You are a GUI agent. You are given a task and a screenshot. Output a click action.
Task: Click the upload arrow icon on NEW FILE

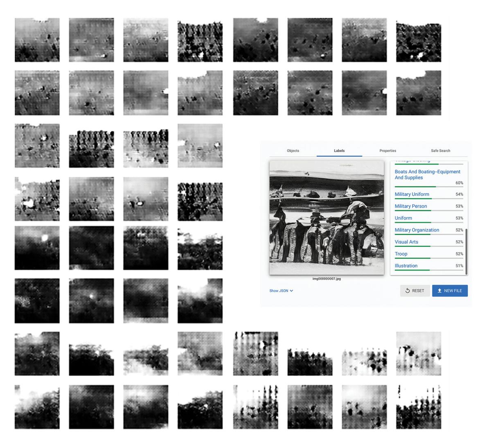(x=440, y=291)
